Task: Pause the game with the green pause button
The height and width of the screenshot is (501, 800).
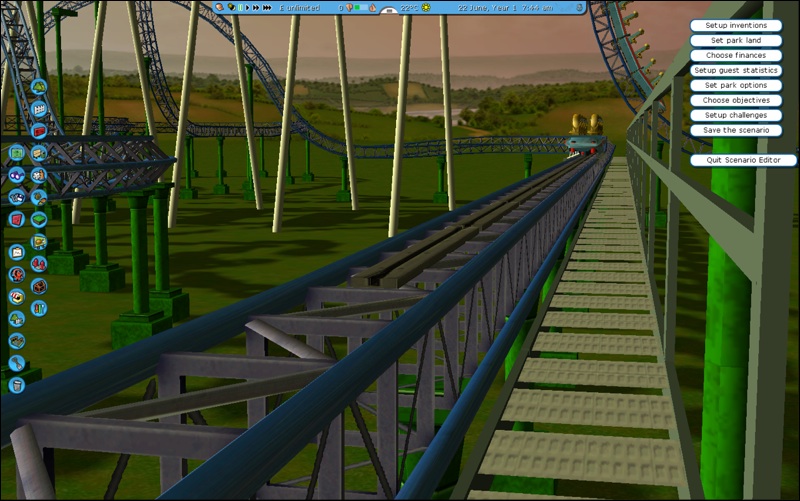Action: [240, 8]
